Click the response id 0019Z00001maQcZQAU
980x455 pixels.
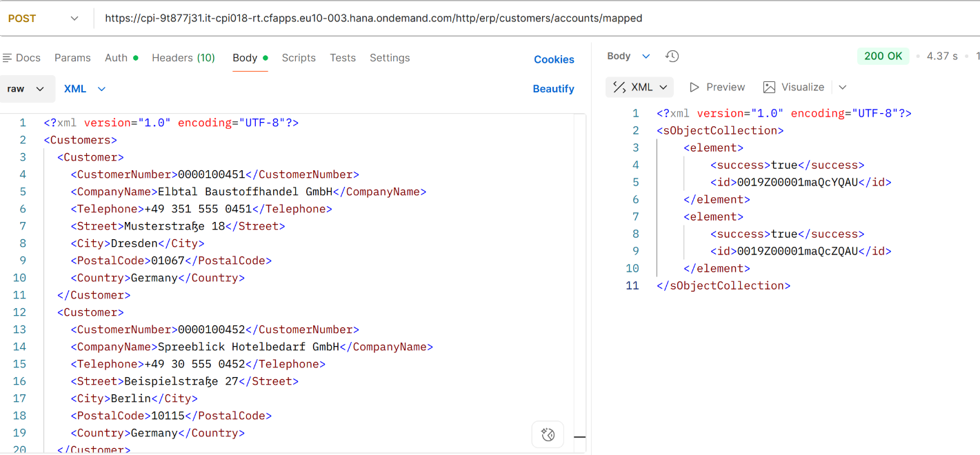(x=798, y=251)
